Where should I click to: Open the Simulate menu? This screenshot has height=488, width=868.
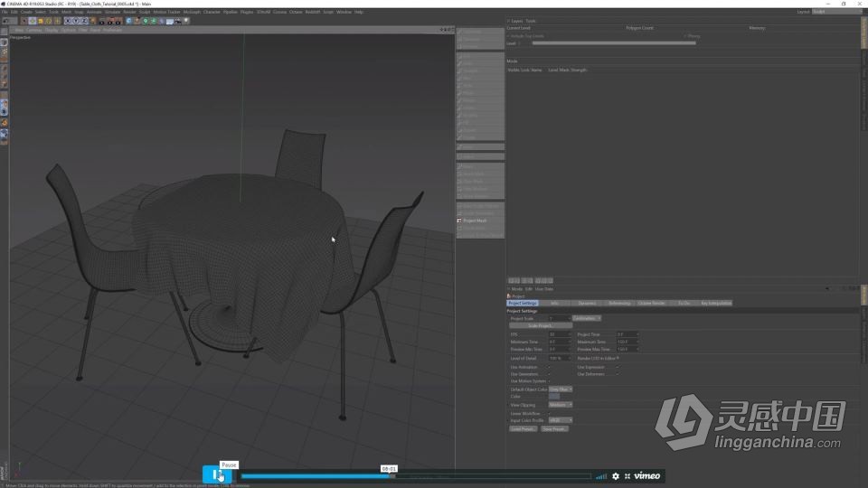(112, 12)
